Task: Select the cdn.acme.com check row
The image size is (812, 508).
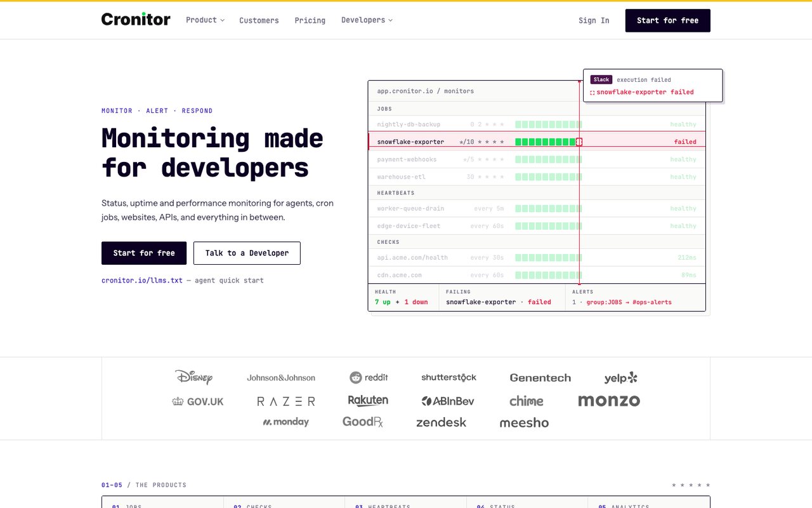Action: pyautogui.click(x=537, y=275)
